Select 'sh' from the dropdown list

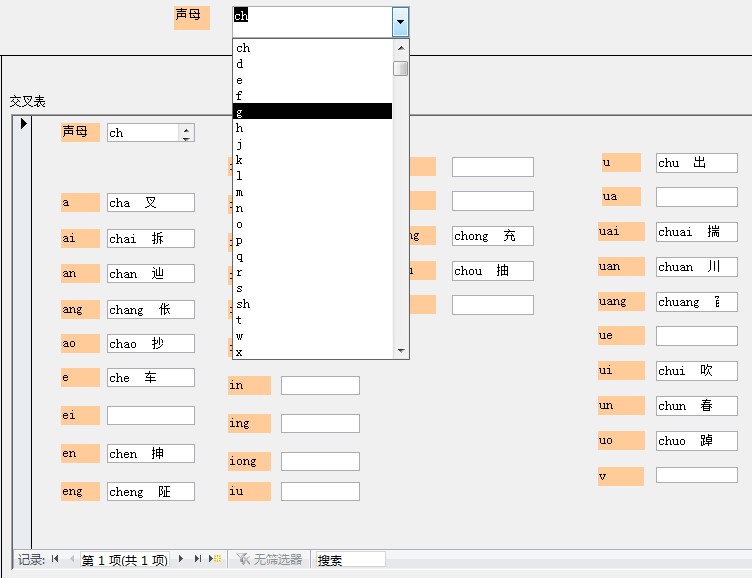[x=243, y=304]
